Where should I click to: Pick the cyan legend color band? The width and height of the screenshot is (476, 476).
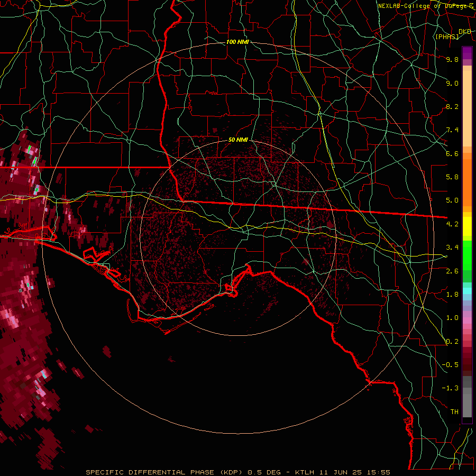(467, 291)
